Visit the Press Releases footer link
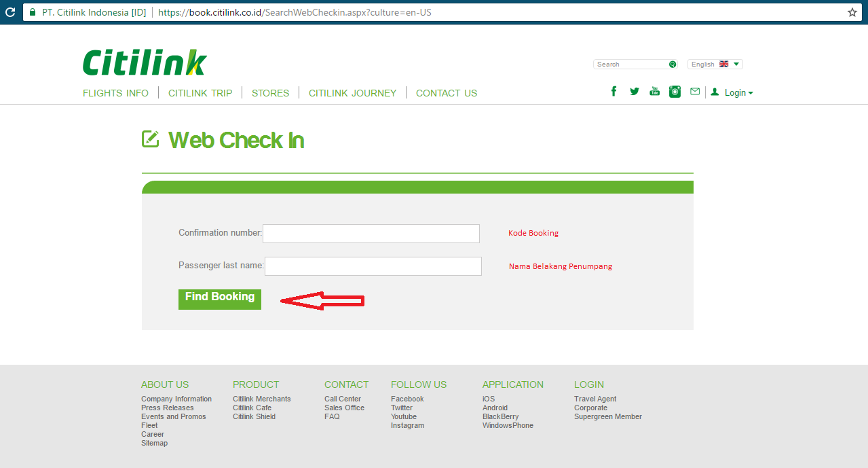Screen dimensions: 868x468 (x=167, y=408)
